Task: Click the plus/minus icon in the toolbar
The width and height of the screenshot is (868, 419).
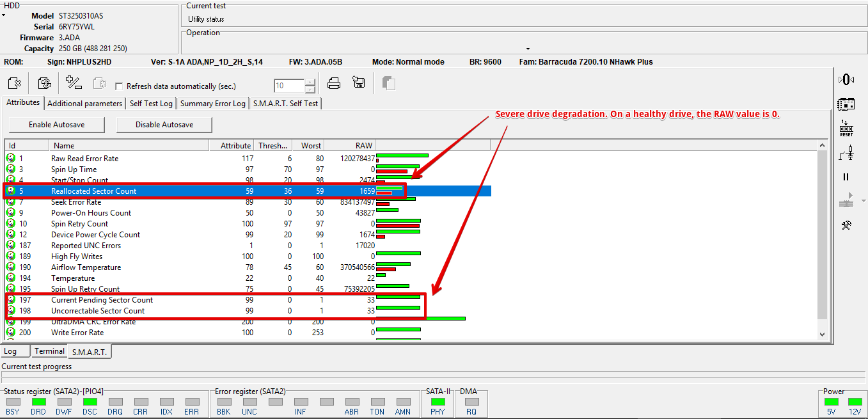Action: 74,83
